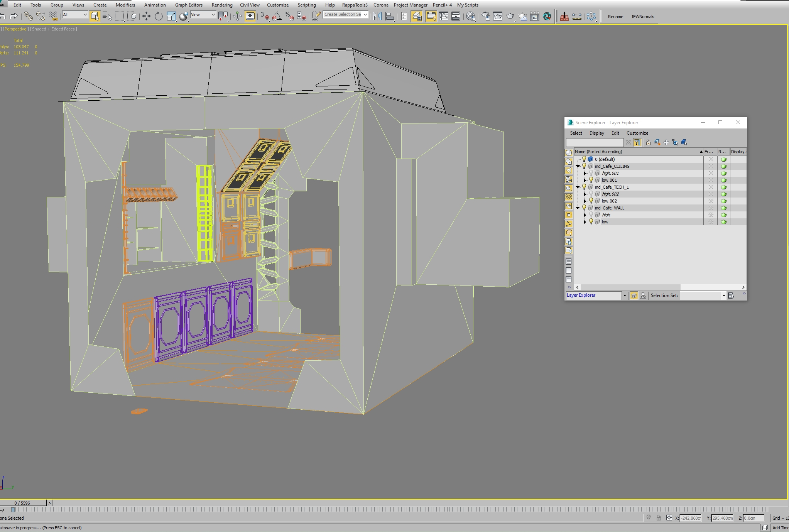This screenshot has height=532, width=789.
Task: Open Display menu in Scene Explorer
Action: click(596, 133)
